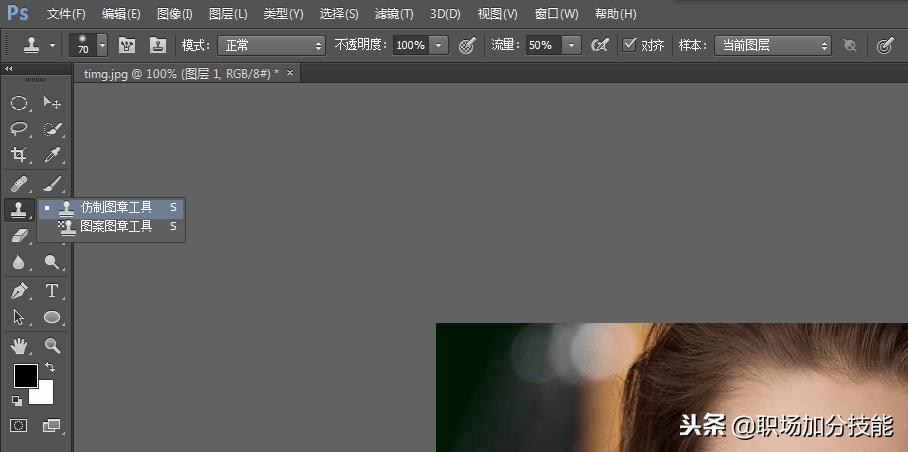Image resolution: width=908 pixels, height=452 pixels.
Task: Choose 仿制图章工具 from the flyout
Action: point(111,207)
